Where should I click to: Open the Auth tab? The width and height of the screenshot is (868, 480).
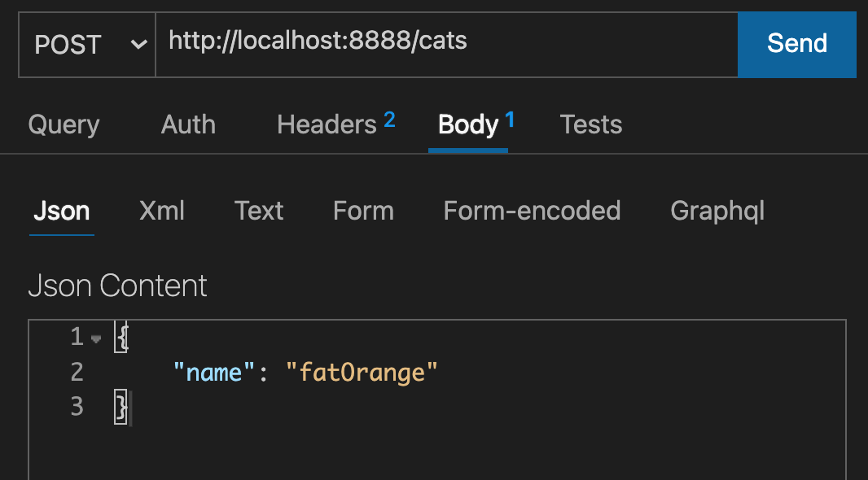[x=188, y=124]
